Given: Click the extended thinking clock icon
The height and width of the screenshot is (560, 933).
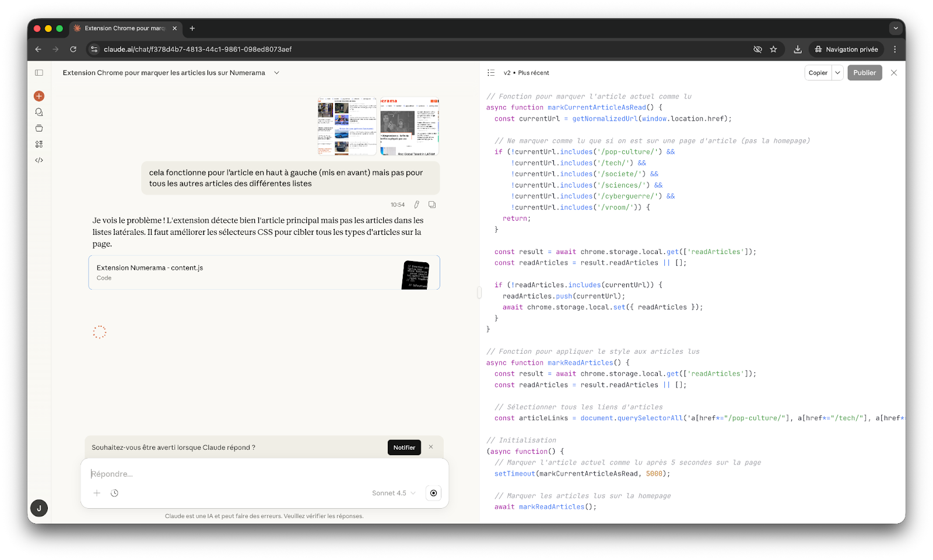Looking at the screenshot, I should (x=114, y=493).
